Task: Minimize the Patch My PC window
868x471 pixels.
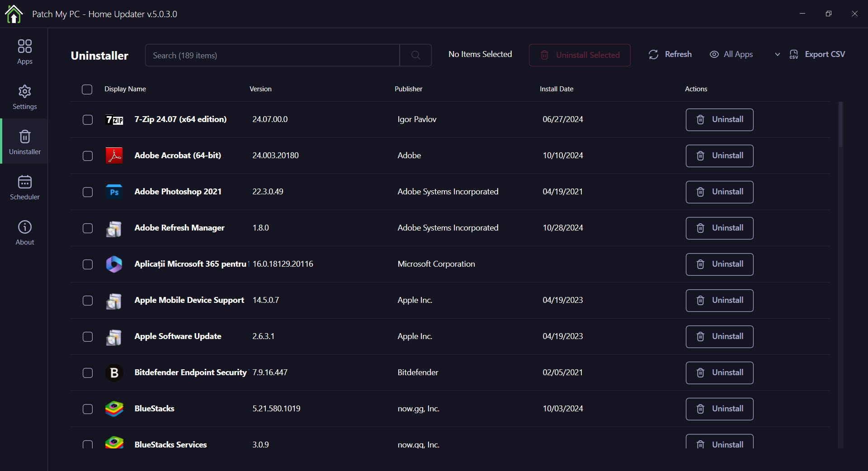Action: (802, 14)
